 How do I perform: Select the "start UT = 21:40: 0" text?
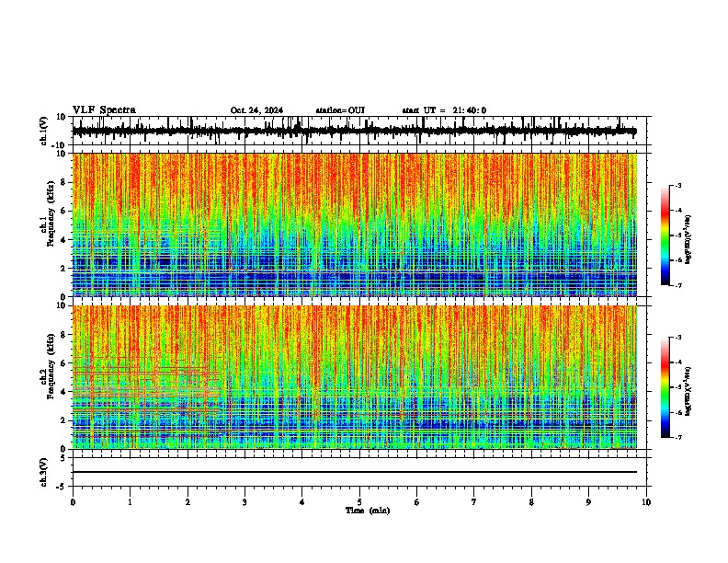pos(444,110)
